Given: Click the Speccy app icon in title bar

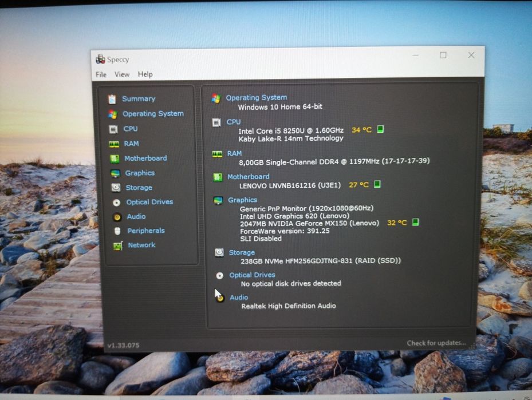Looking at the screenshot, I should point(100,60).
